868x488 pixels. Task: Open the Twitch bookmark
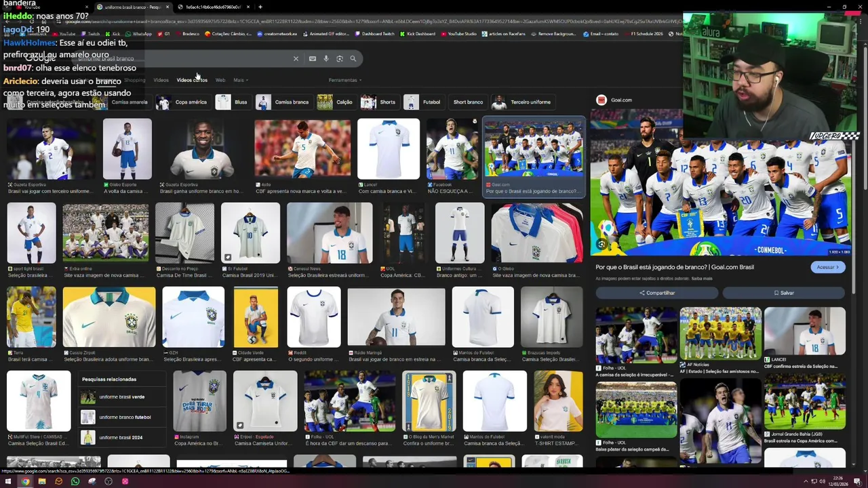pos(90,34)
